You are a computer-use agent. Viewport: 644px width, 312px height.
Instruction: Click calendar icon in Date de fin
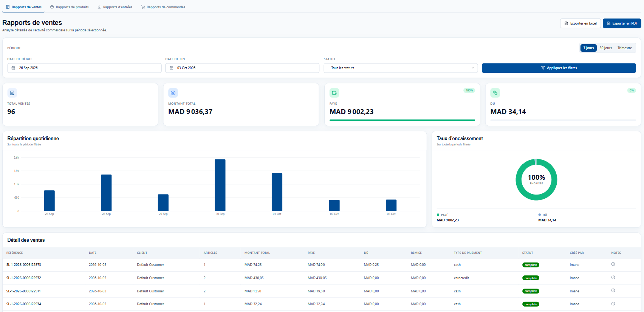tap(171, 68)
